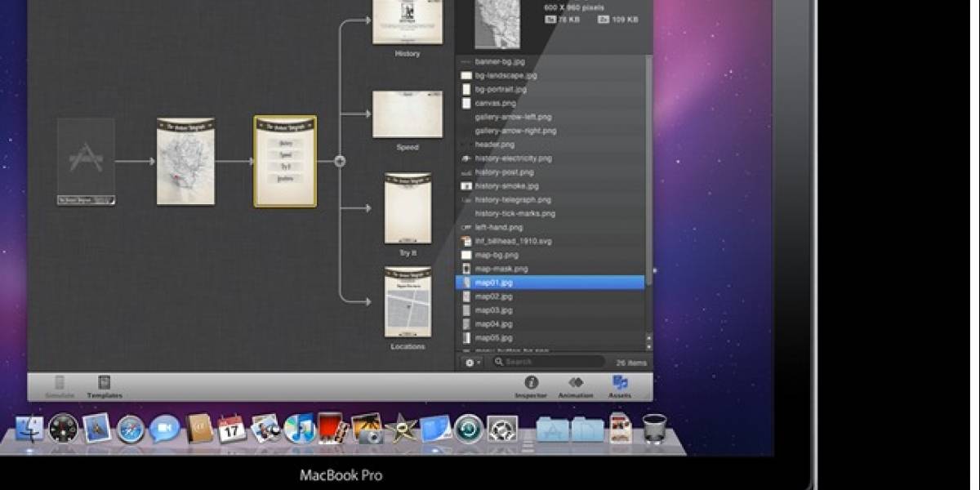Screen dimensions: 980x490
Task: Select the map screen thumbnail in flowchart
Action: click(x=186, y=161)
